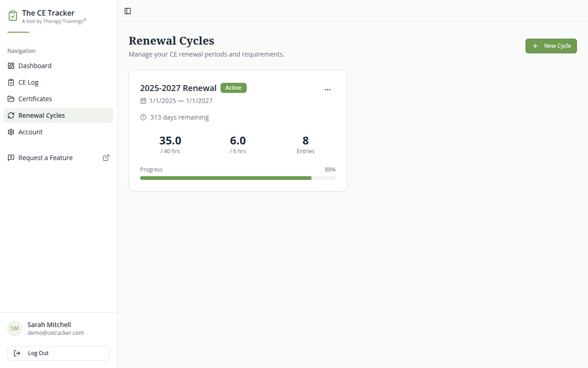Viewport: 588px width, 368px height.
Task: Click the CE Tracker clipboard logo
Action: click(13, 16)
